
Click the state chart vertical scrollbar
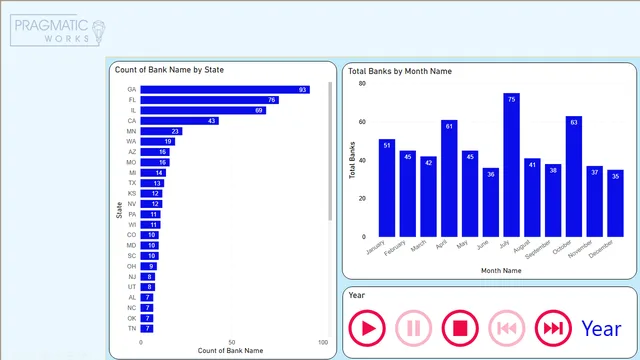(x=330, y=152)
